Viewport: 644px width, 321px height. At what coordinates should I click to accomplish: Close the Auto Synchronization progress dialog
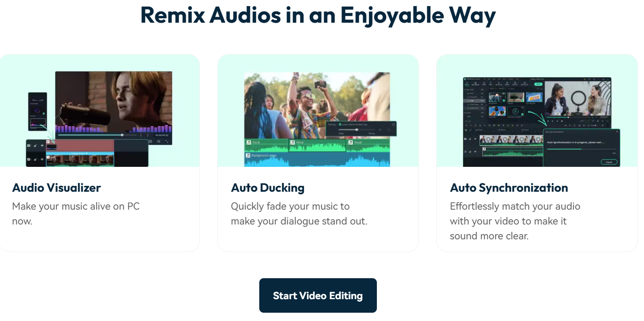[x=617, y=131]
